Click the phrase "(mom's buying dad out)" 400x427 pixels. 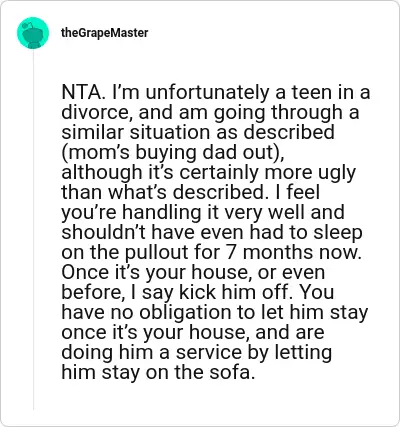tap(173, 153)
